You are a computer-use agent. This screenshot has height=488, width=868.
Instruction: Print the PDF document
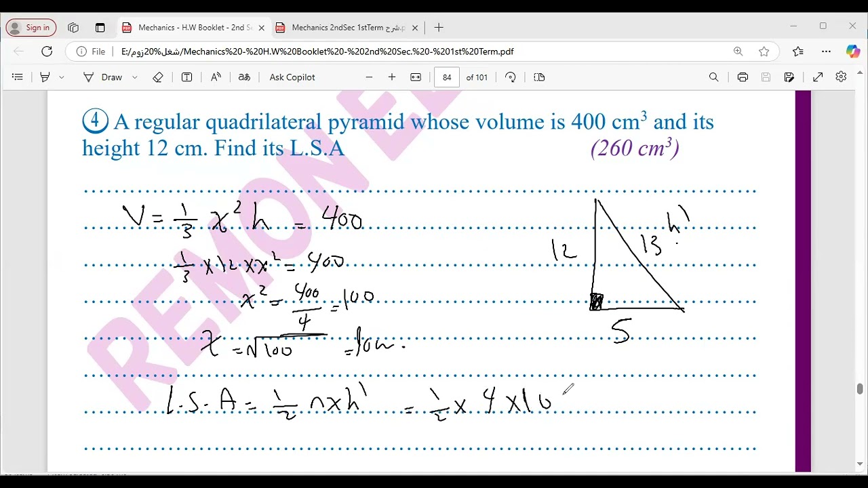(743, 77)
